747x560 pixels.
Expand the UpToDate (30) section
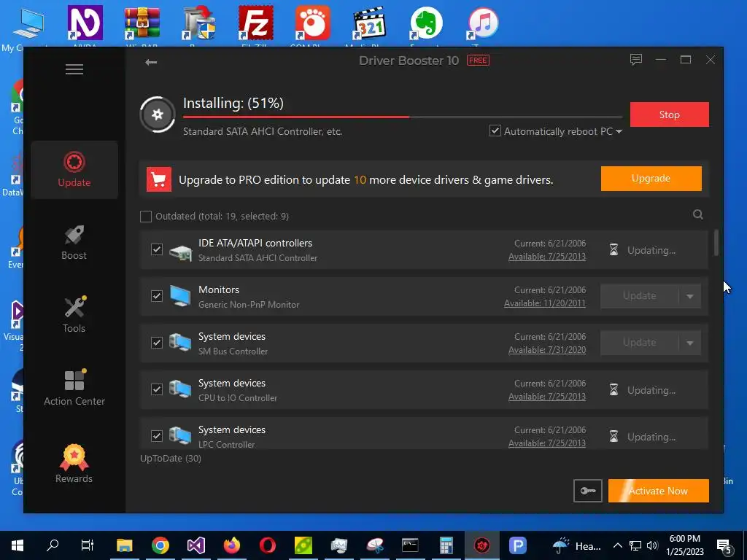[x=171, y=458]
